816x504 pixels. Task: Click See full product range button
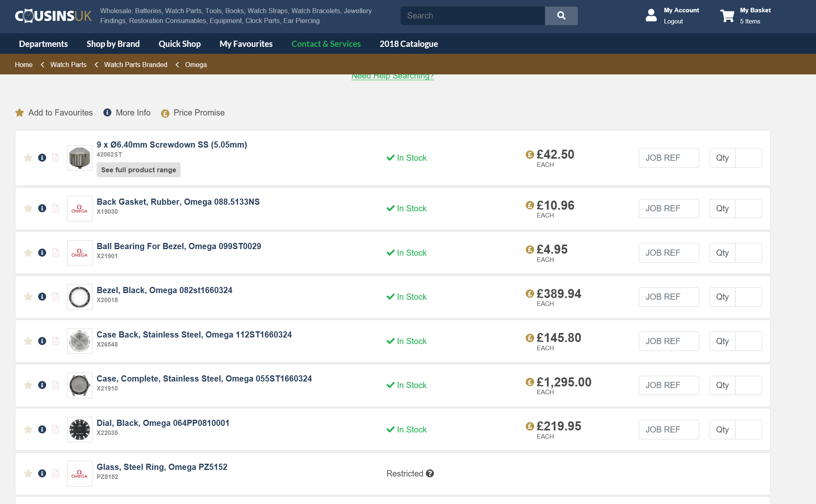(x=139, y=170)
